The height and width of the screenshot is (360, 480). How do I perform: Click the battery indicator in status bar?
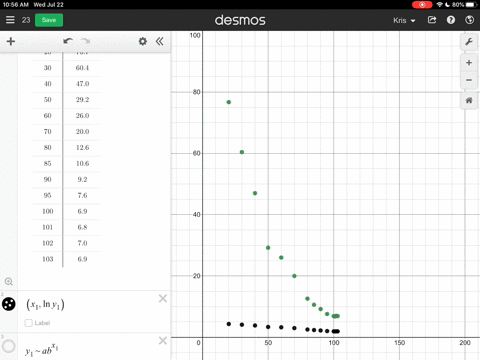471,5
